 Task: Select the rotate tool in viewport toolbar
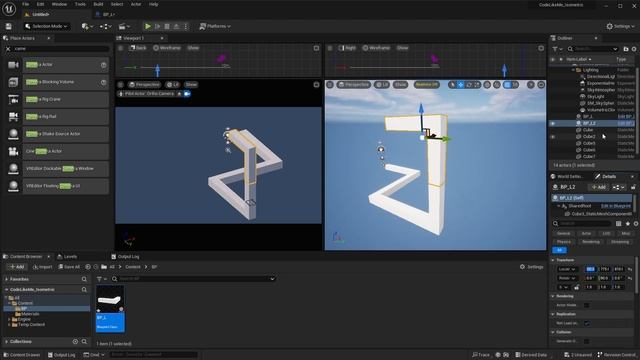point(469,84)
